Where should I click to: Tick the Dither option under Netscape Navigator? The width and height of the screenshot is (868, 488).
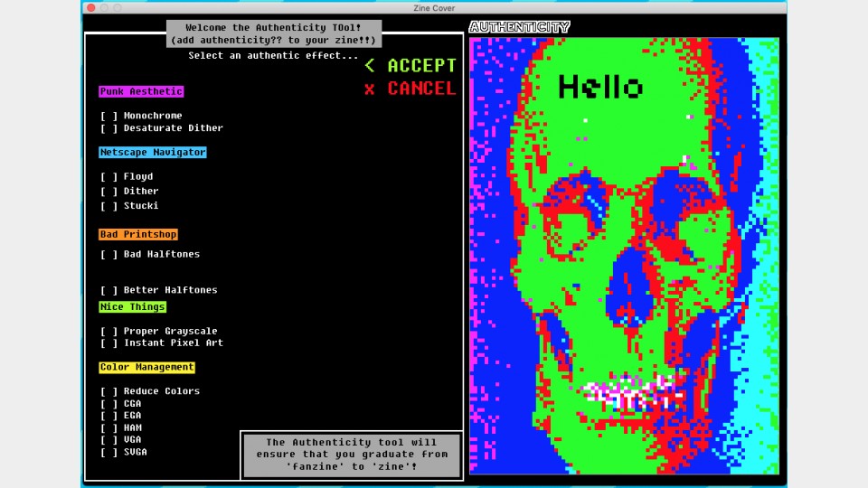(x=109, y=192)
